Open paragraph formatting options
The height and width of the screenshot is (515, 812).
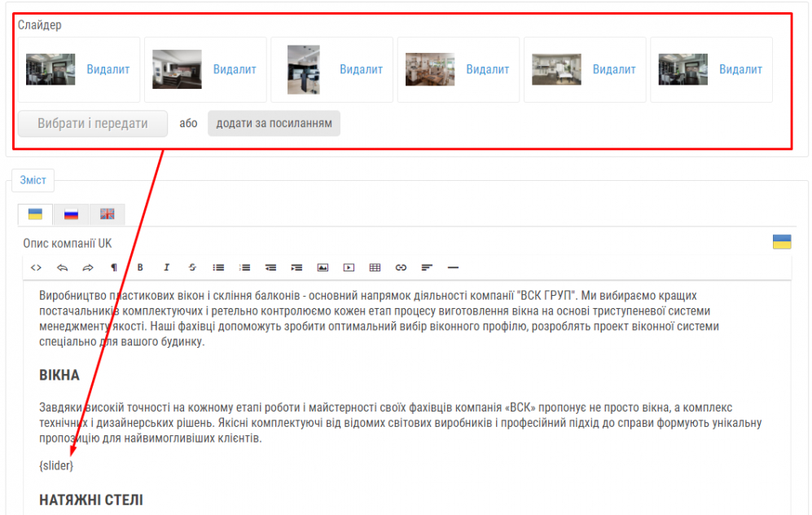[114, 267]
